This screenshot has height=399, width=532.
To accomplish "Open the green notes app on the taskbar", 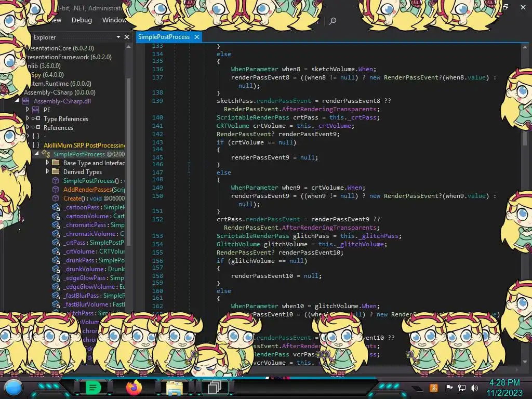I will 94,387.
